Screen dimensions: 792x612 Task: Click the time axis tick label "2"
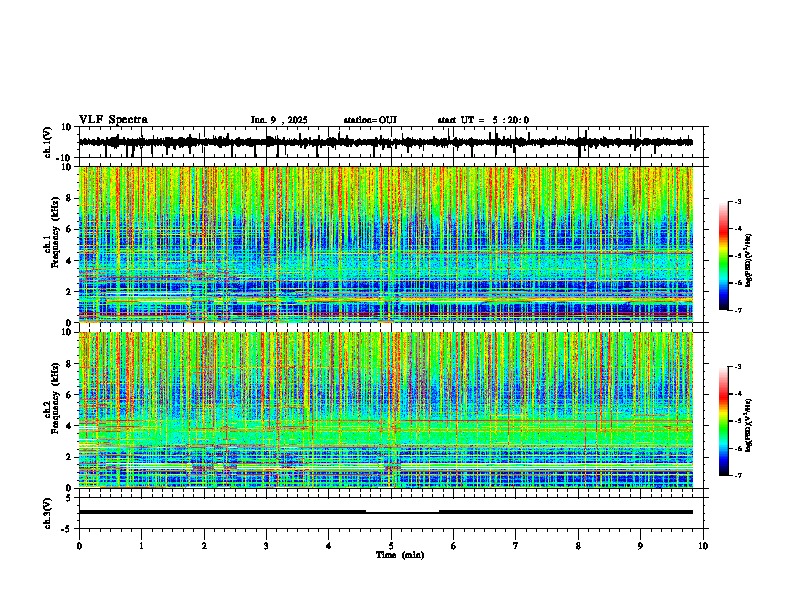tap(204, 546)
